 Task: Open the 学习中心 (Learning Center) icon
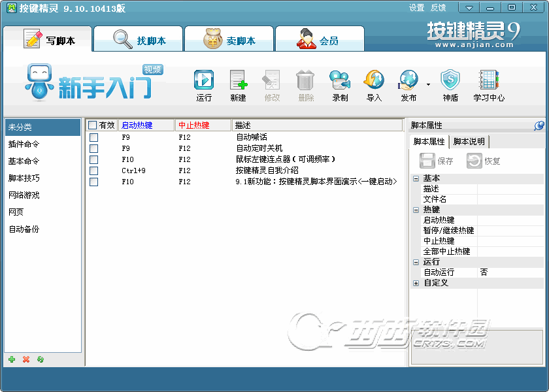[x=488, y=81]
